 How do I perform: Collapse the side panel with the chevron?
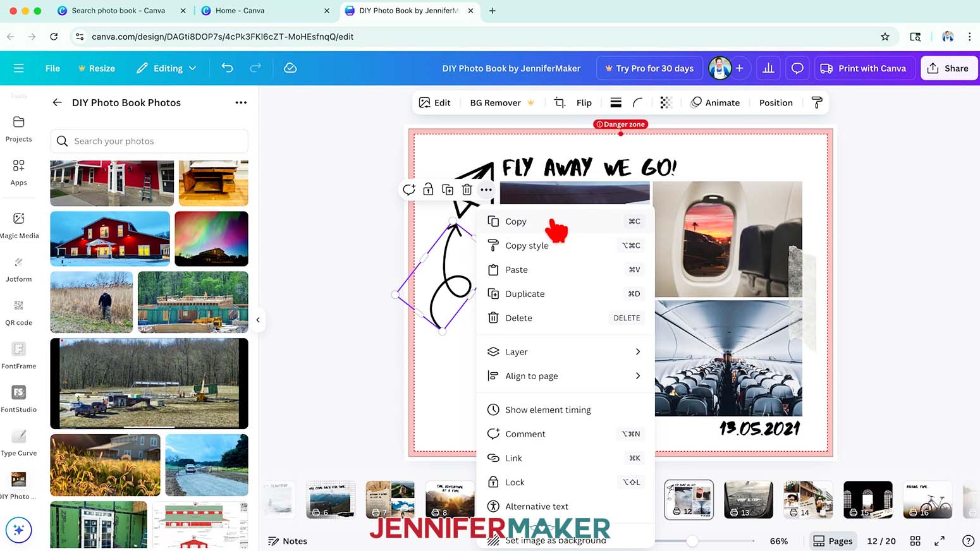click(258, 320)
